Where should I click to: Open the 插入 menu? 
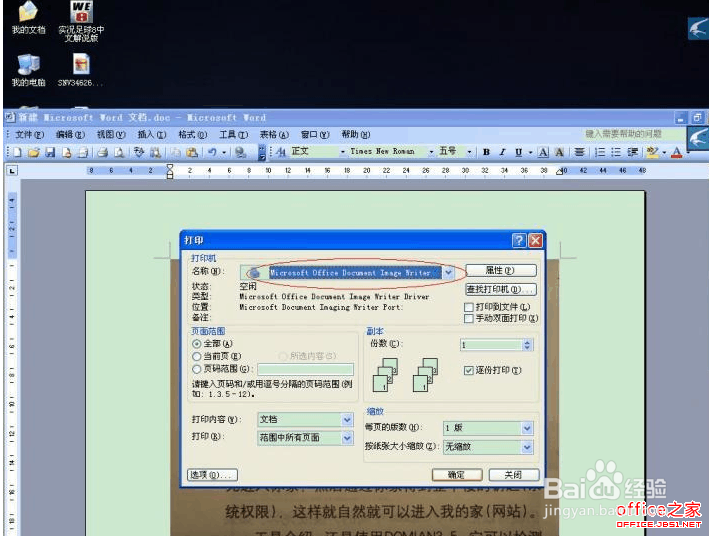pyautogui.click(x=152, y=135)
